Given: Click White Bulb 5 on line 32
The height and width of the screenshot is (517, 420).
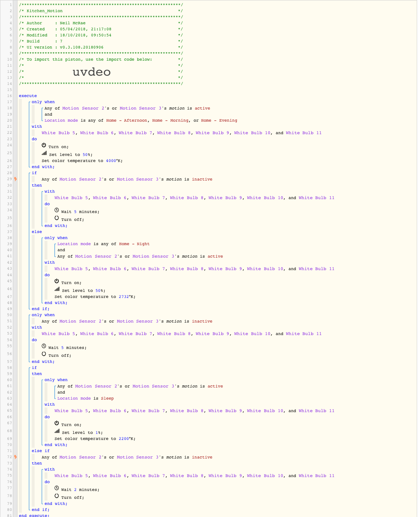Looking at the screenshot, I should coord(71,198).
